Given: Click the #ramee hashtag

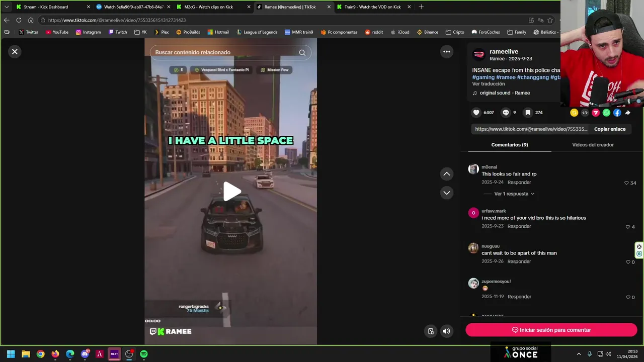Looking at the screenshot, I should tap(506, 77).
